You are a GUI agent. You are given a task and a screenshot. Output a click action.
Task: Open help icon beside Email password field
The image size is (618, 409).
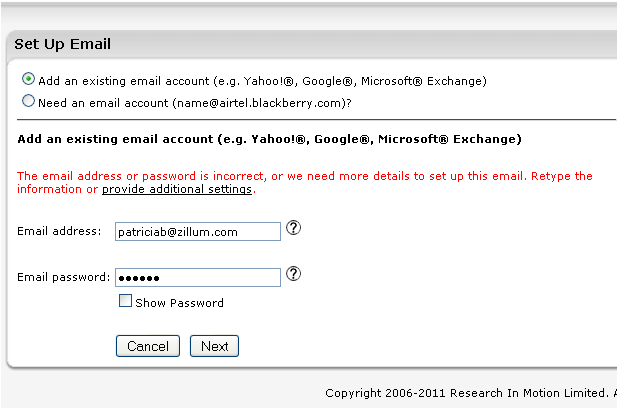(x=293, y=273)
